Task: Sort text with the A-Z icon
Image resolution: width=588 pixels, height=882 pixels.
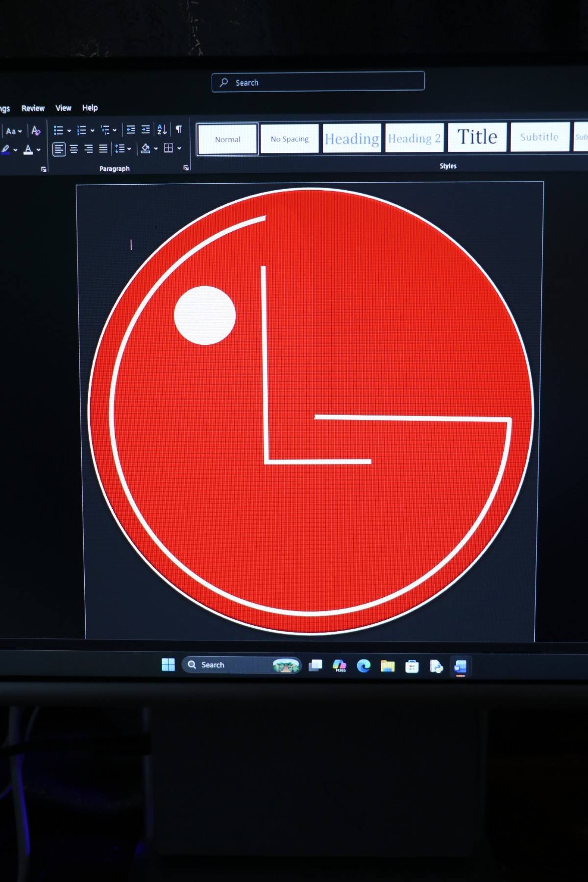Action: point(162,130)
